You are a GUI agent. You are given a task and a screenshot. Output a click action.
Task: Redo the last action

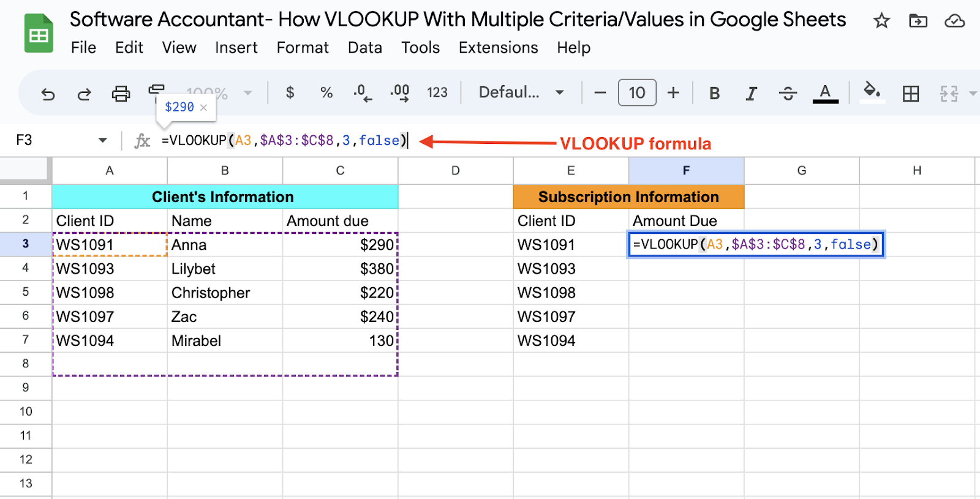[84, 93]
